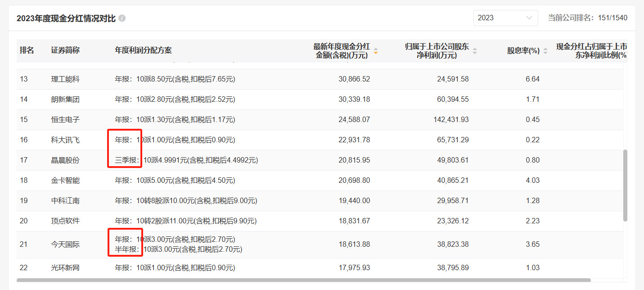Click dividend amount 18,831.67
The height and width of the screenshot is (290, 644).
point(354,221)
